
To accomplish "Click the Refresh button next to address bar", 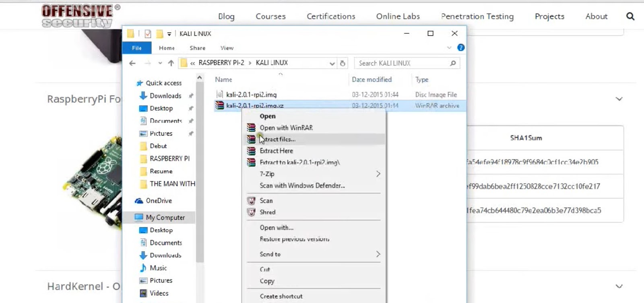I will click(x=343, y=63).
